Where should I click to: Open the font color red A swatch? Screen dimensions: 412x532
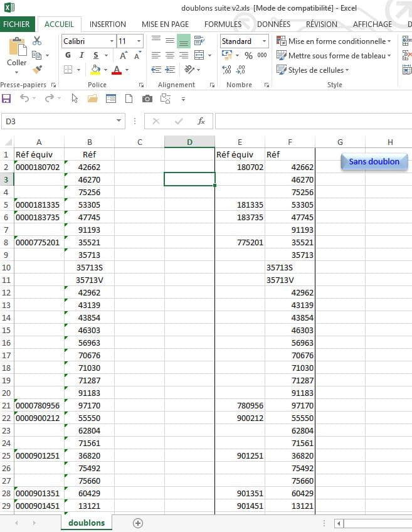coord(116,70)
